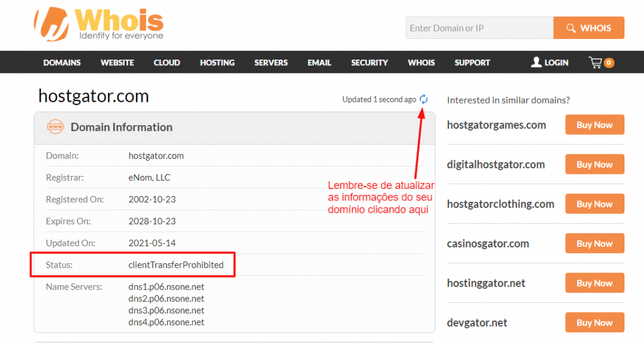Click Interested in similar domains? text
This screenshot has width=644, height=343.
pos(508,100)
